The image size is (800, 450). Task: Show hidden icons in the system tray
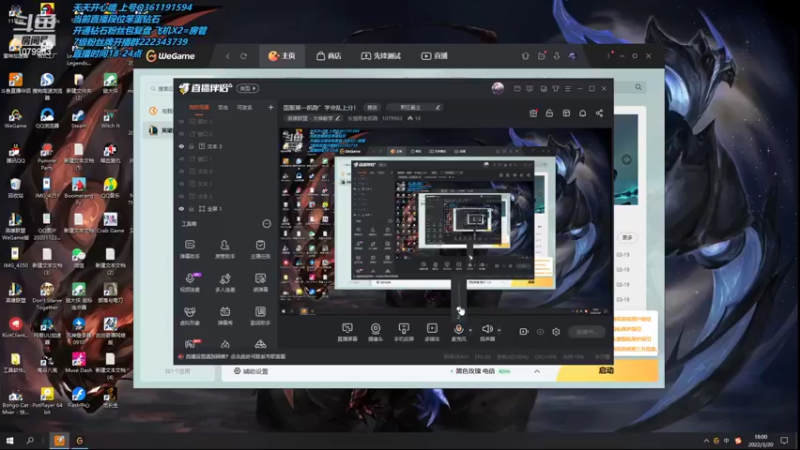pos(706,440)
